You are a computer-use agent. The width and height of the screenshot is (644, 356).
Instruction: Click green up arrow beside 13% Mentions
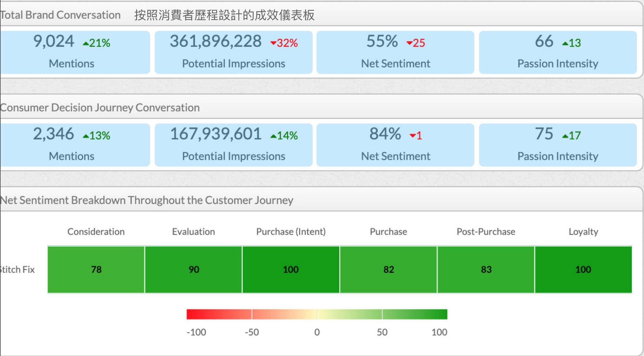click(x=86, y=136)
